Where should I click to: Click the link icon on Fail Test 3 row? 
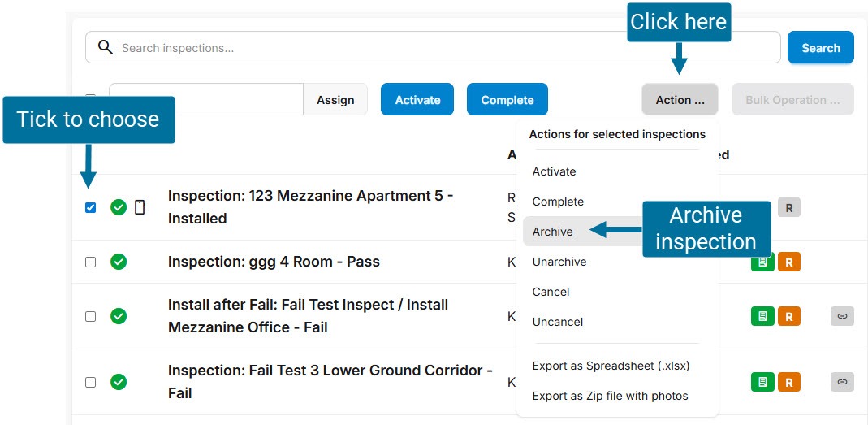coord(842,382)
